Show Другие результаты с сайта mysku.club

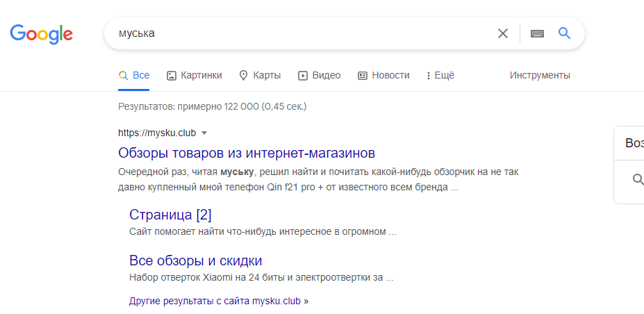click(x=219, y=301)
